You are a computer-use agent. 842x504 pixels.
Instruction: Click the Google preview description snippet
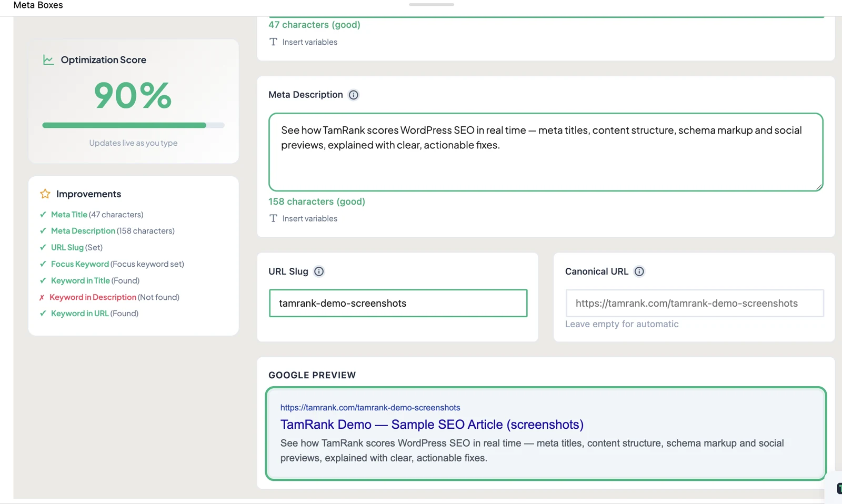(532, 450)
